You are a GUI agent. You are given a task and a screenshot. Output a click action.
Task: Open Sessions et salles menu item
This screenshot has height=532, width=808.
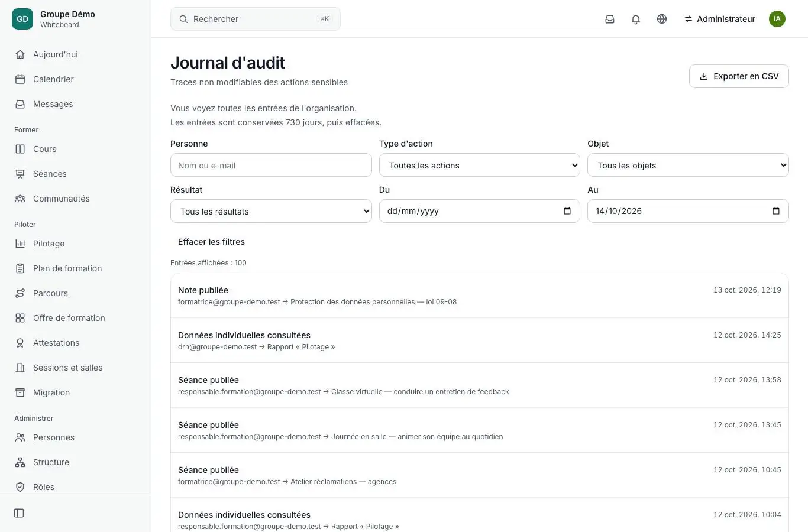tap(76, 368)
